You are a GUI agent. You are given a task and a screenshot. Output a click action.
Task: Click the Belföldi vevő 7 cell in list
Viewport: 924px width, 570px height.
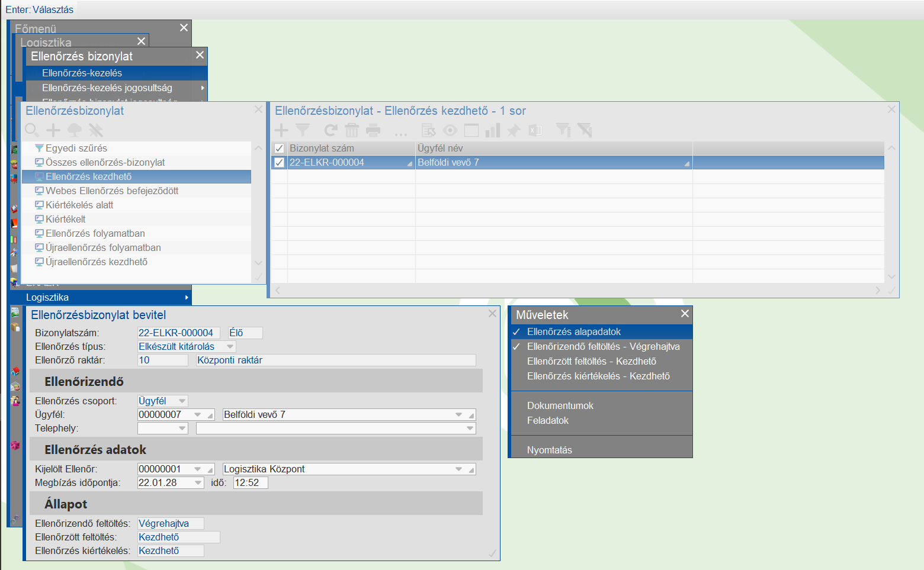554,162
